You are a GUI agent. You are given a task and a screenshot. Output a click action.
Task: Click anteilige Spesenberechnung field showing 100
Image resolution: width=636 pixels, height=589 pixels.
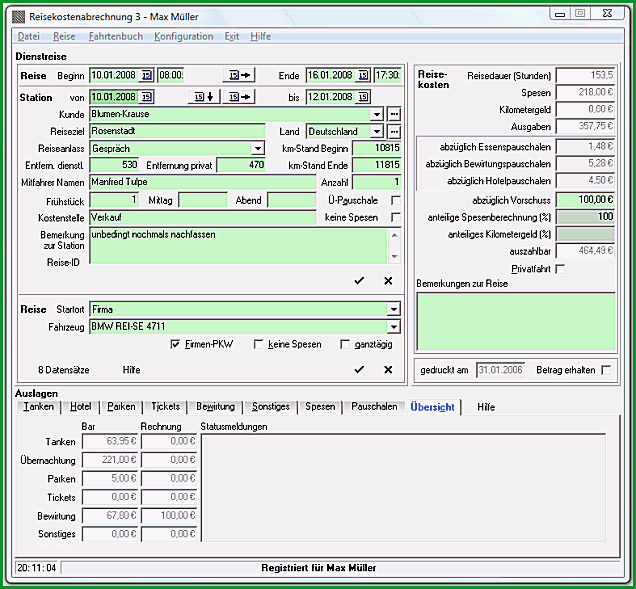coord(585,217)
